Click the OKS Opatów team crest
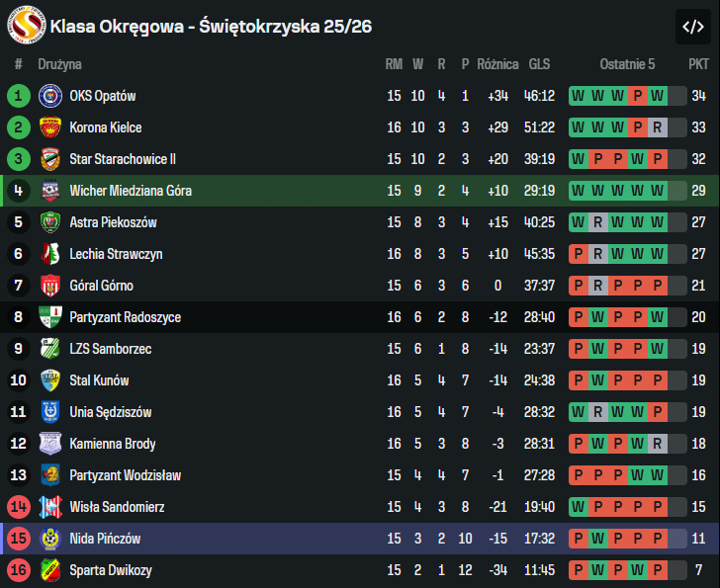Screen dimensions: 720x588 pos(50,96)
